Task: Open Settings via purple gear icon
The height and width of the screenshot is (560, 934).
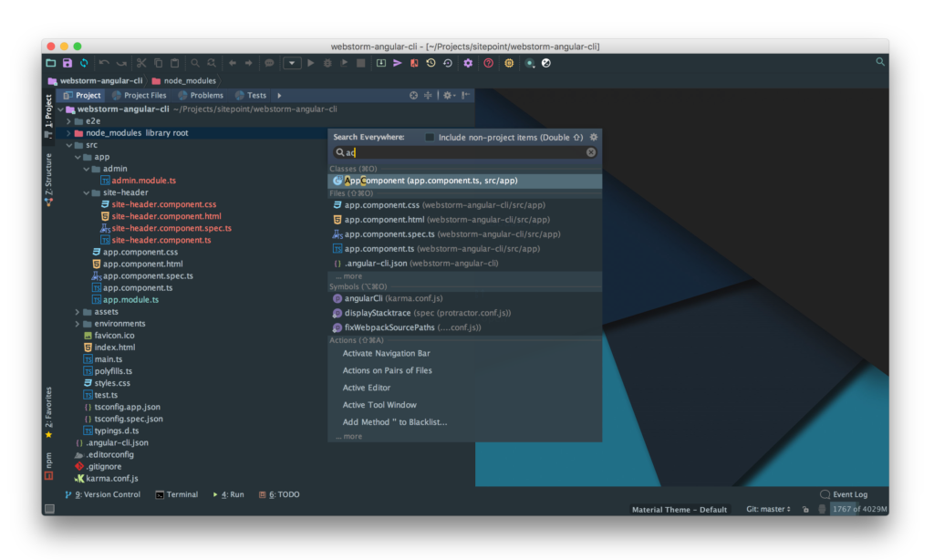Action: pos(468,63)
